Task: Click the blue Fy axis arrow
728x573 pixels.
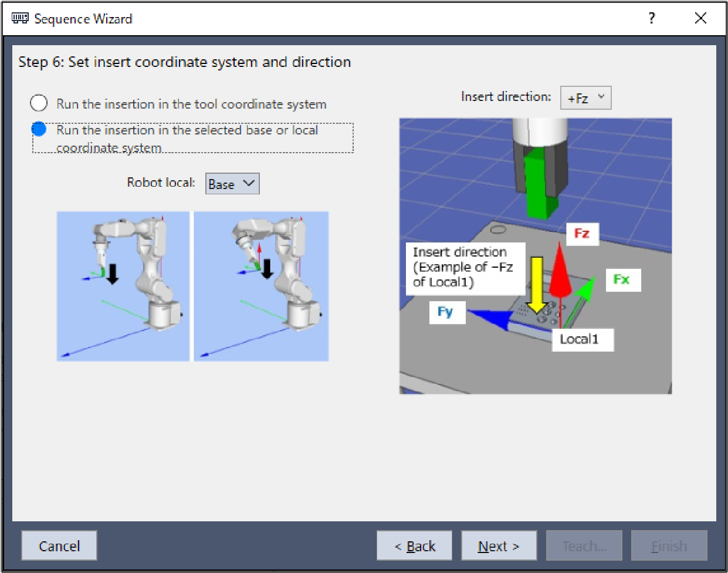Action: tap(492, 318)
